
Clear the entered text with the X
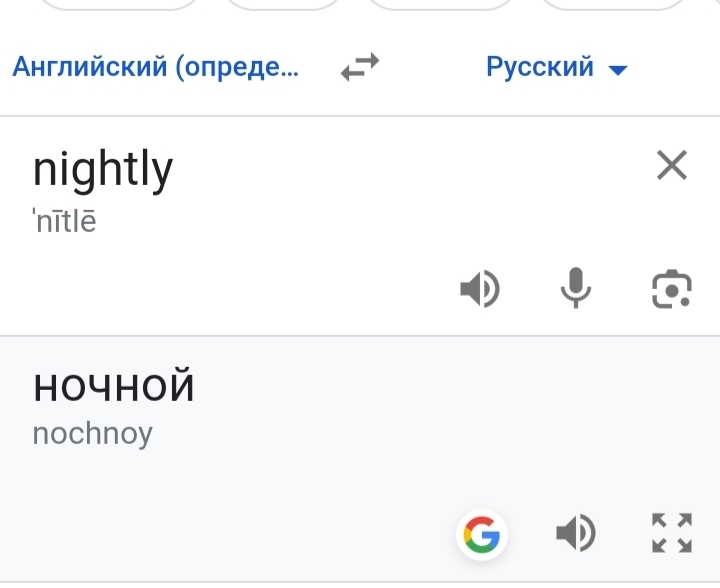point(672,165)
